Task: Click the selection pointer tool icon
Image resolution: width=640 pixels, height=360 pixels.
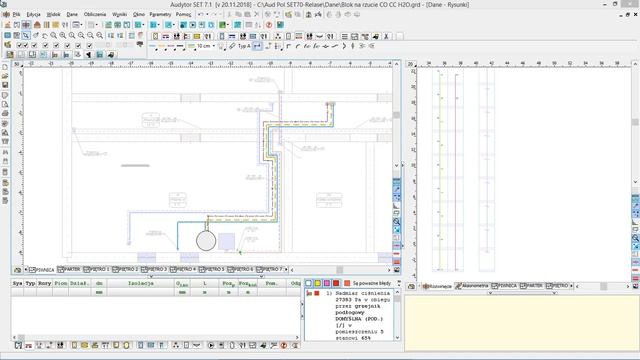Action: point(26,36)
